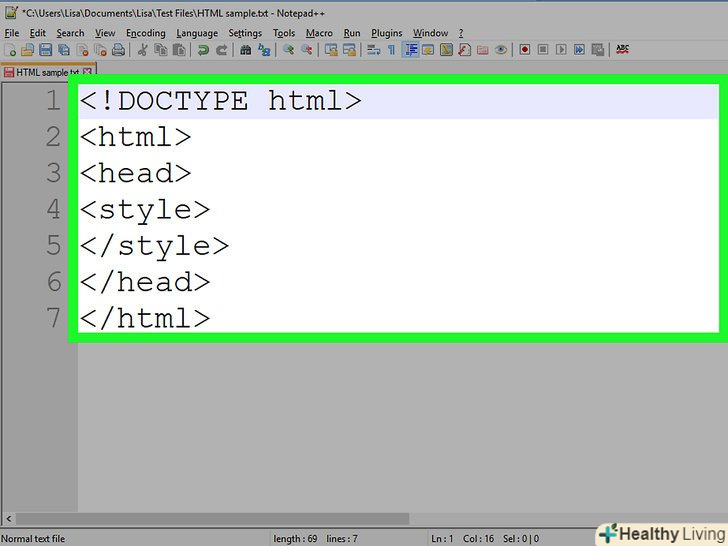Click the Close All toolbar icon

[100, 50]
